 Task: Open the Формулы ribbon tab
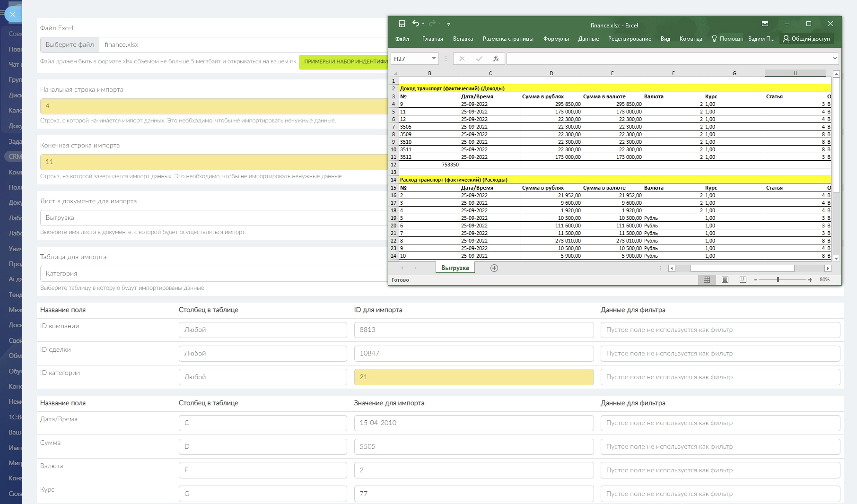[556, 39]
